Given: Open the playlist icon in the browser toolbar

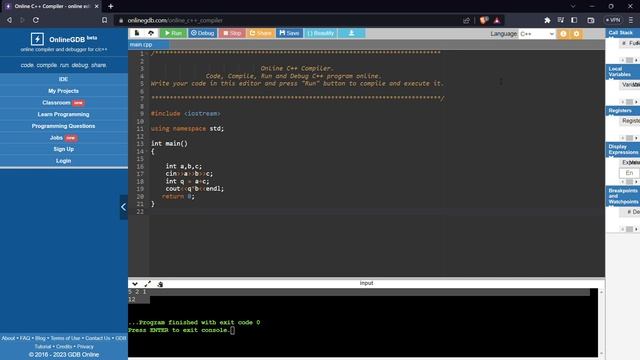Looking at the screenshot, I should point(561,20).
